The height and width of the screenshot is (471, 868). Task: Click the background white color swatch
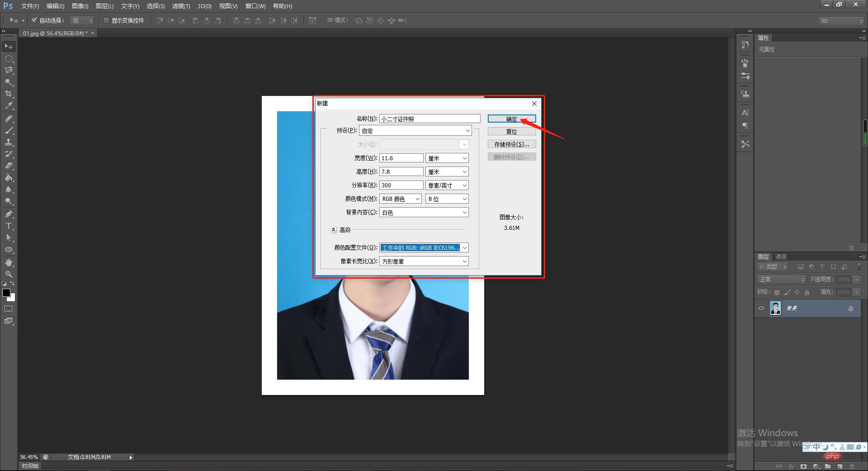click(x=12, y=298)
